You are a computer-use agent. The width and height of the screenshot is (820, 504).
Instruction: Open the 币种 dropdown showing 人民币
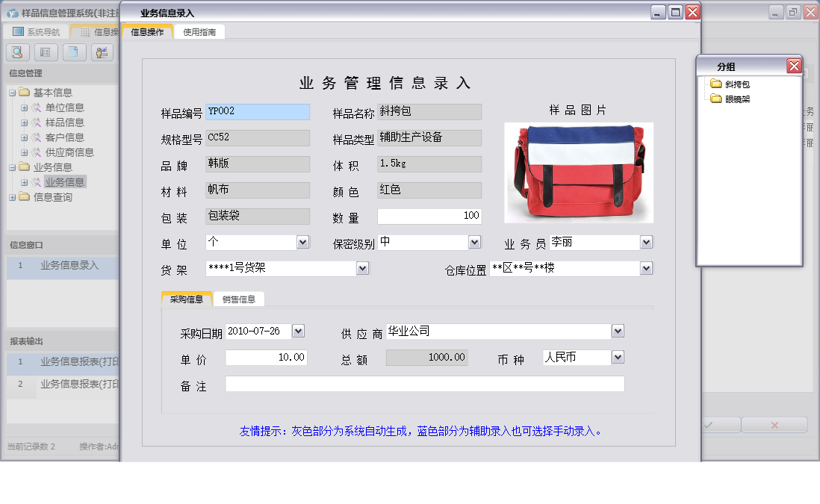coord(618,357)
